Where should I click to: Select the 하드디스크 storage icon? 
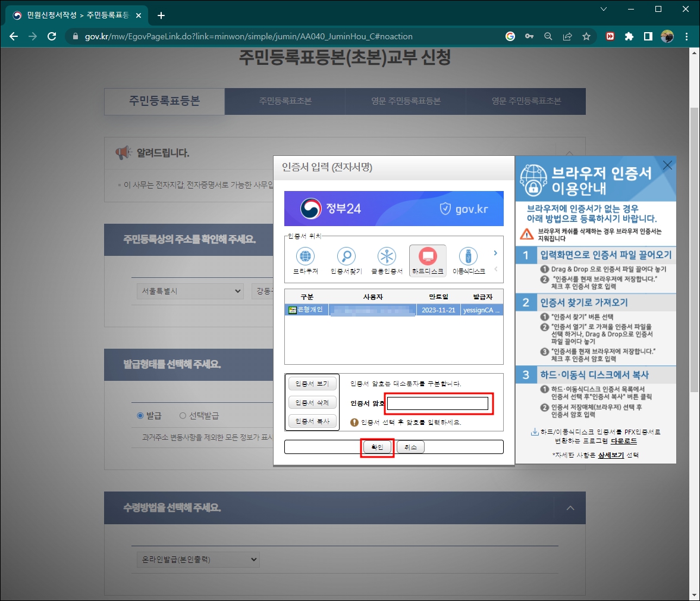[428, 258]
